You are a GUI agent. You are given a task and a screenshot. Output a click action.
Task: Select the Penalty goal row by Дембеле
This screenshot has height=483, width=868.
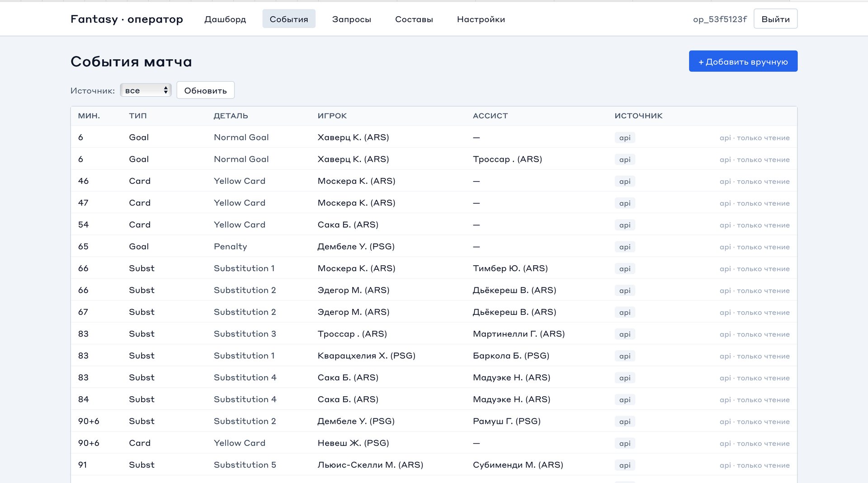click(434, 246)
